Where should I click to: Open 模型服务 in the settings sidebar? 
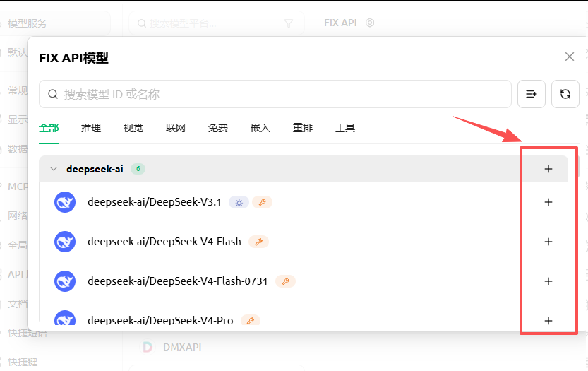point(28,23)
